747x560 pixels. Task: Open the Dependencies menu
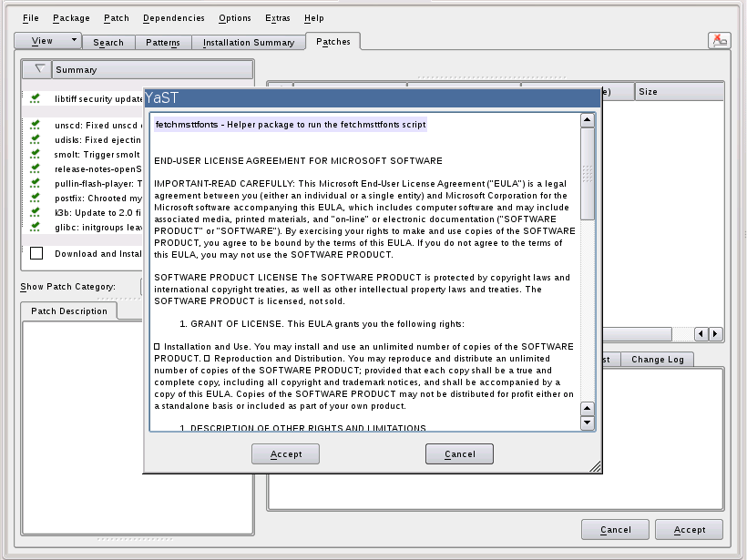173,18
